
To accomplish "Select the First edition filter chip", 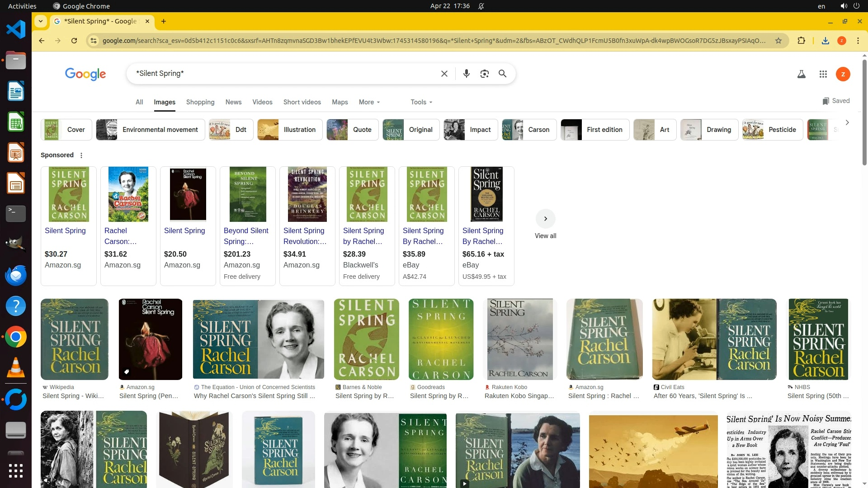I will pyautogui.click(x=594, y=130).
